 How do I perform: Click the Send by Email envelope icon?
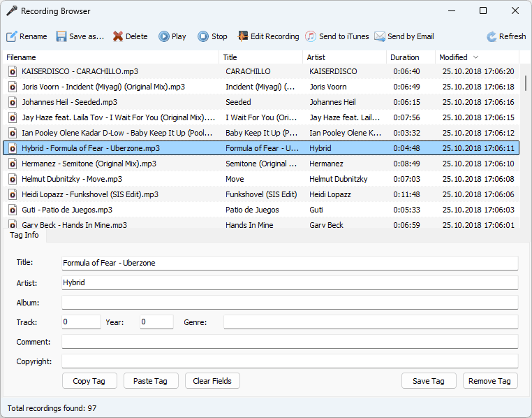pyautogui.click(x=380, y=36)
